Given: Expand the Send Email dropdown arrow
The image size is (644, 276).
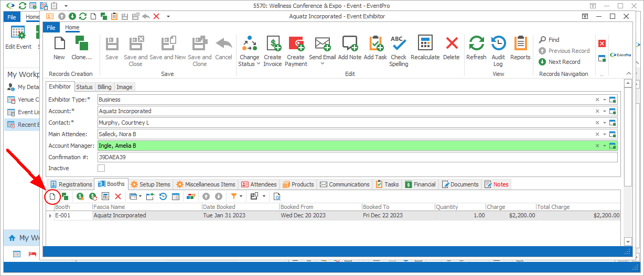Looking at the screenshot, I should click(x=323, y=64).
